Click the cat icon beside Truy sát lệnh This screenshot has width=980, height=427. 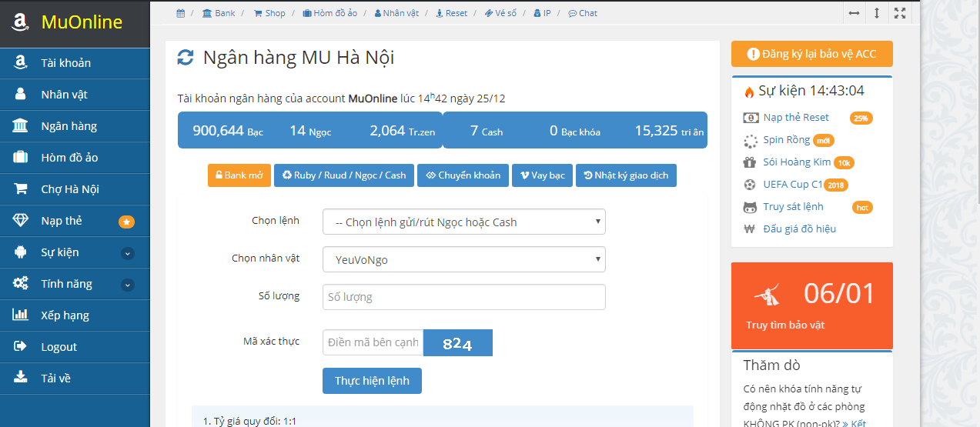[x=751, y=207]
